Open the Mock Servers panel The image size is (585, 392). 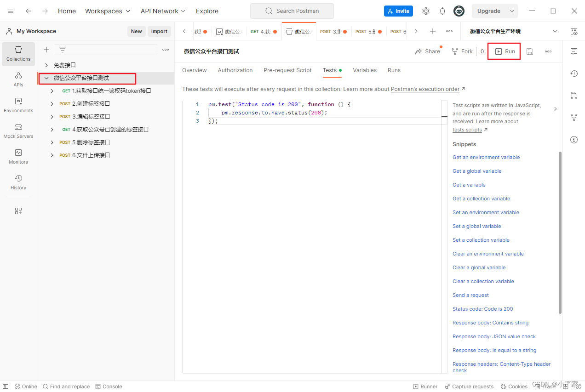pos(18,131)
